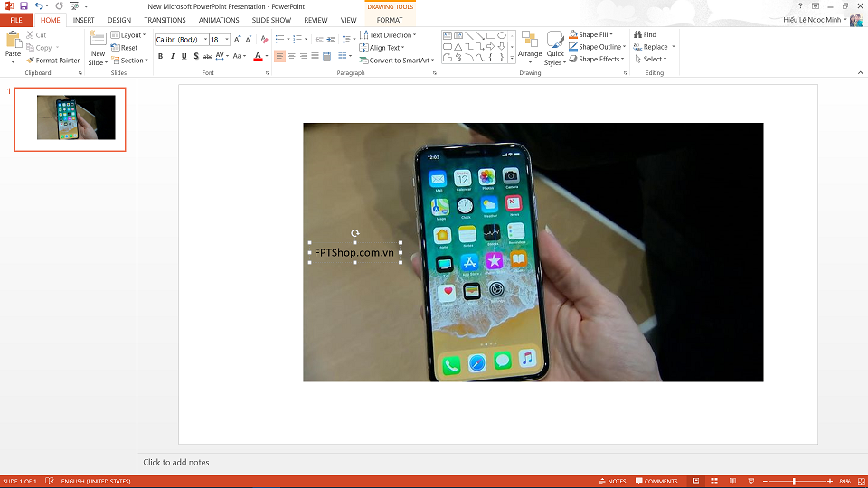Switch to Slide Sorter view icon

(x=714, y=482)
